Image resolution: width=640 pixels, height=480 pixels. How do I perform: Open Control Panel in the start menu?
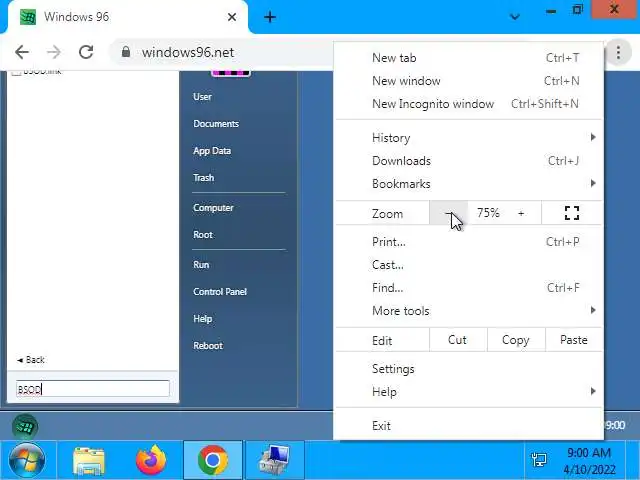(220, 292)
